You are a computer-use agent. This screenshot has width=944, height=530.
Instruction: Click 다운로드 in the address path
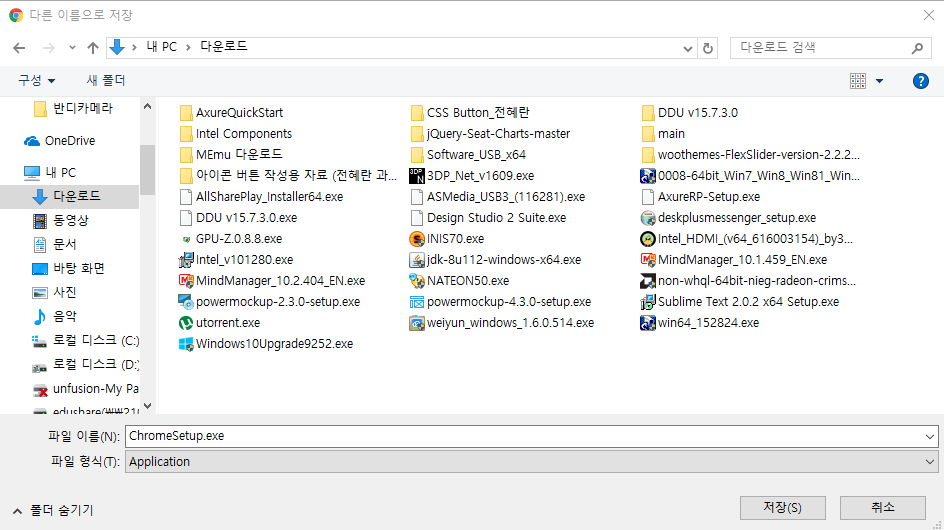click(x=223, y=47)
